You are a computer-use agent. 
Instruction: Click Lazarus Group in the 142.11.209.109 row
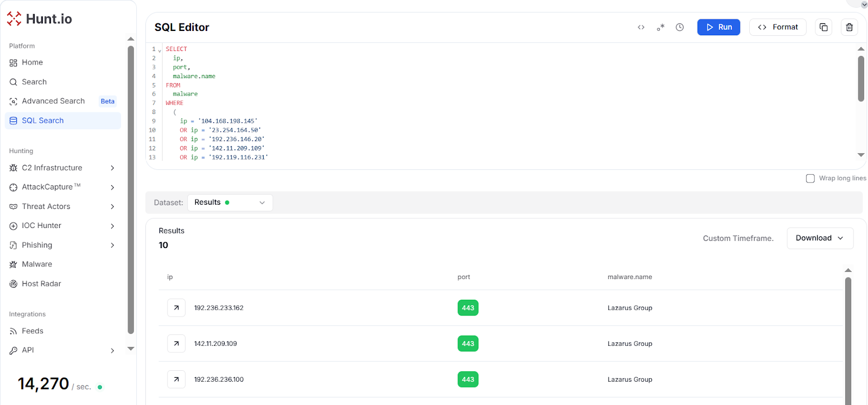click(630, 344)
